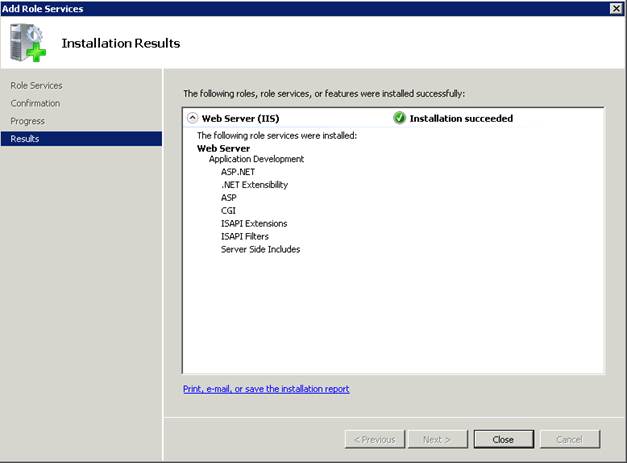Screen dimensions: 627x463
Task: Click the Application Development entry
Action: [x=256, y=159]
